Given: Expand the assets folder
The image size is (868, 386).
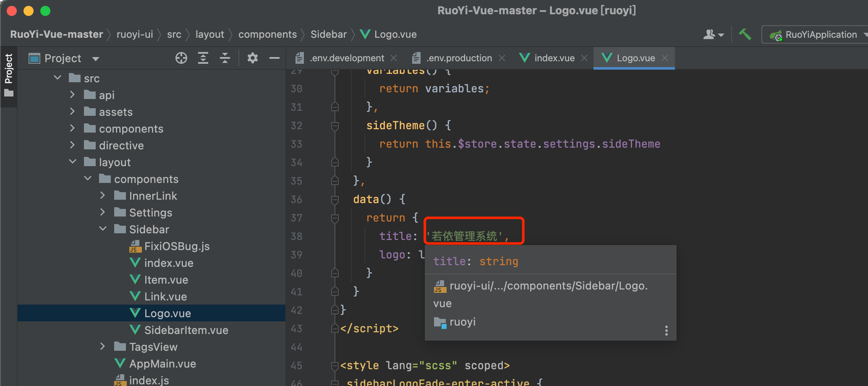Looking at the screenshot, I should (72, 111).
